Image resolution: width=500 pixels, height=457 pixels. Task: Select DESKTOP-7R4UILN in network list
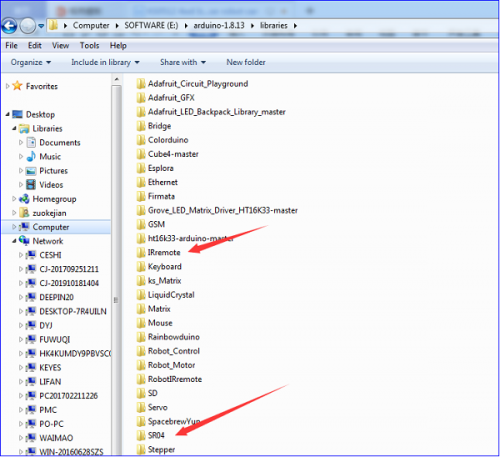tap(73, 311)
